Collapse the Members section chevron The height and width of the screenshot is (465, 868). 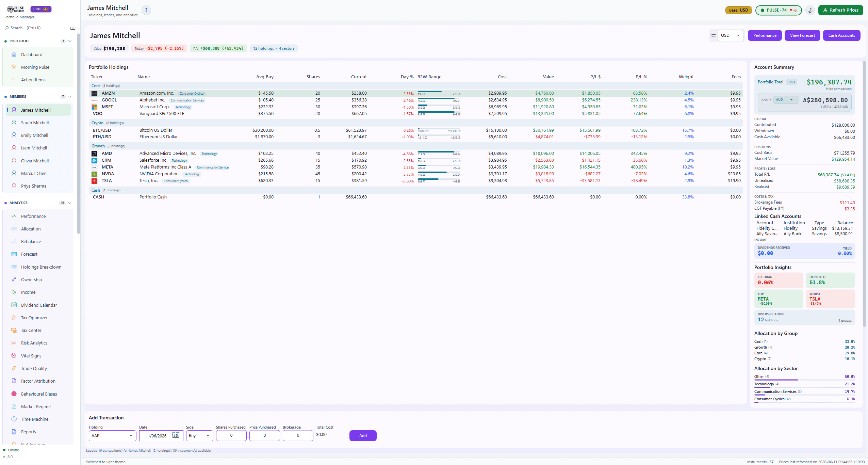coord(70,97)
